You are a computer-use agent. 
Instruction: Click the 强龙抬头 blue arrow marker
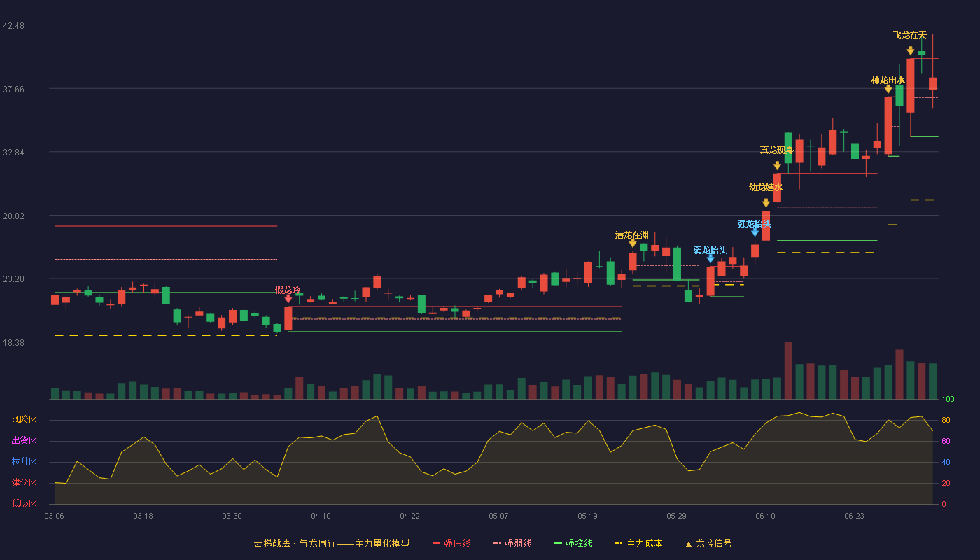(755, 232)
